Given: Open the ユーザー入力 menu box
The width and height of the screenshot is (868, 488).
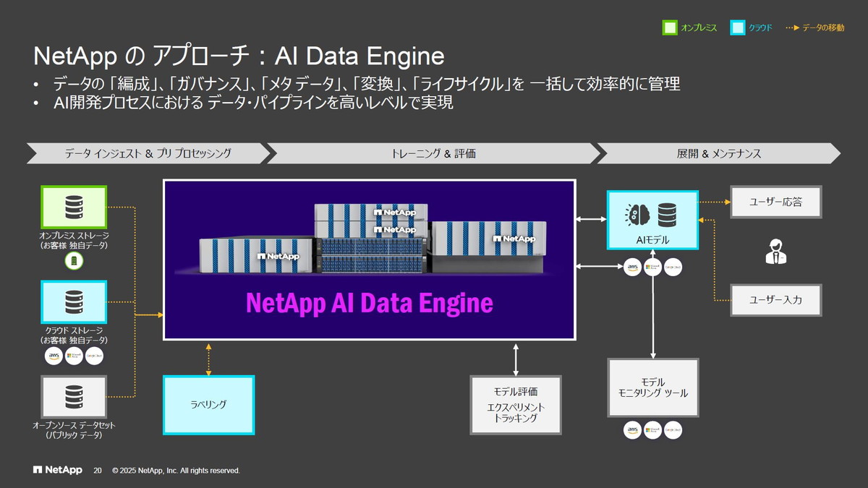Looking at the screenshot, I should [777, 299].
